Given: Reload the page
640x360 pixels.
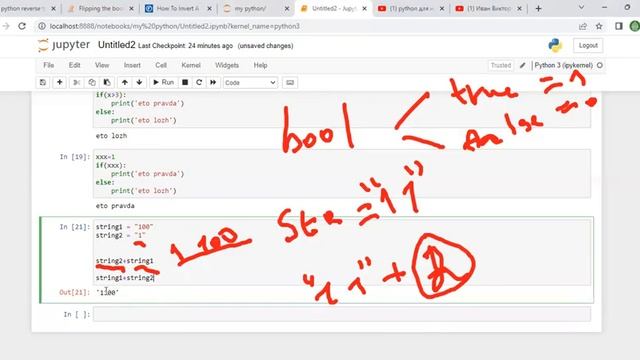Looking at the screenshot, I should (22, 26).
